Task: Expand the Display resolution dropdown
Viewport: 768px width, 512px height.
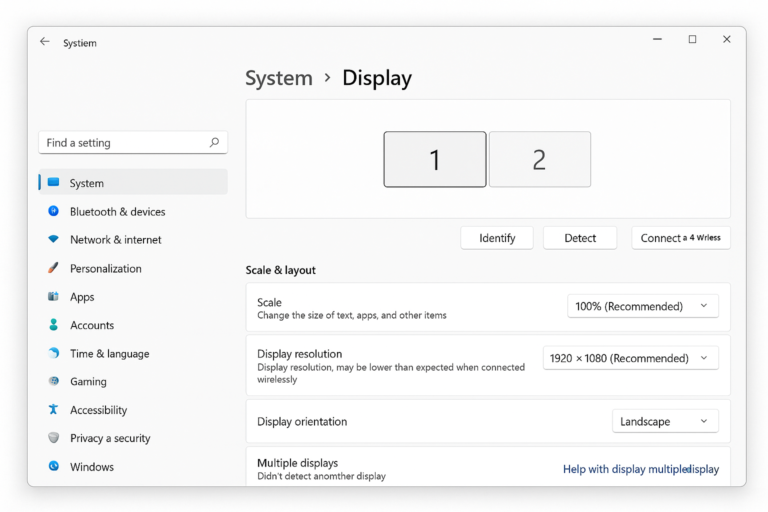Action: pyautogui.click(x=630, y=358)
